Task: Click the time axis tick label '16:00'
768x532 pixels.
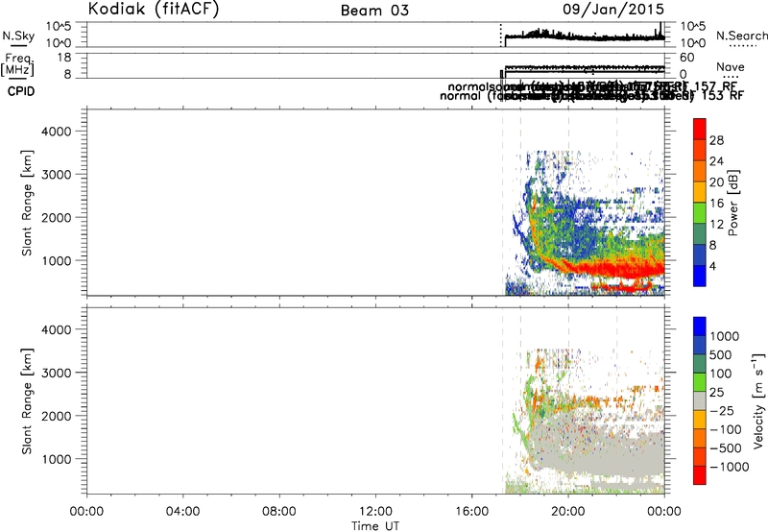Action: [471, 512]
